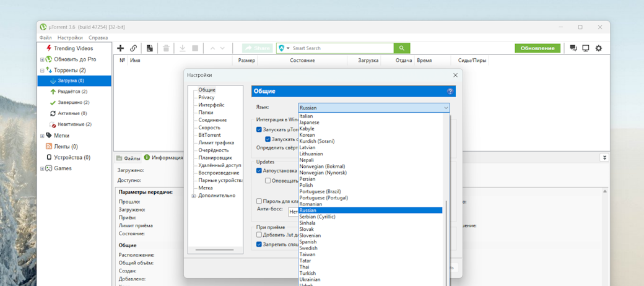Open the Справка menu
The image size is (644, 286).
[x=98, y=38]
